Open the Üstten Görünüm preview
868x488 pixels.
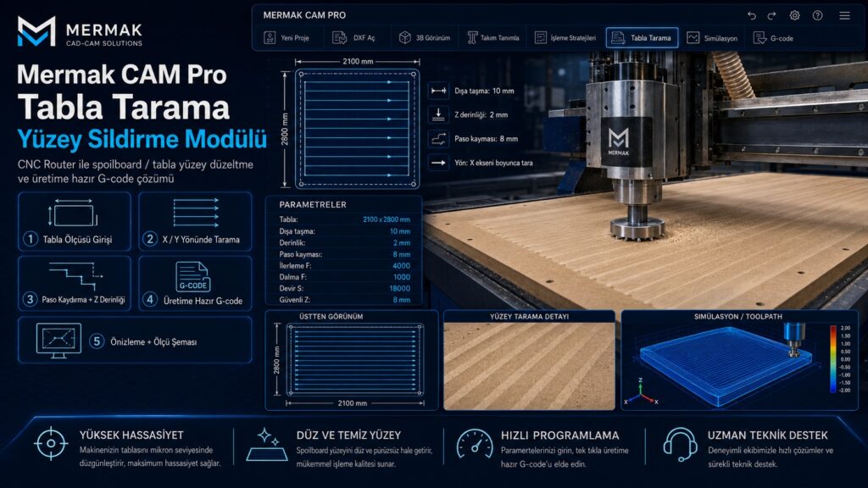pyautogui.click(x=352, y=360)
